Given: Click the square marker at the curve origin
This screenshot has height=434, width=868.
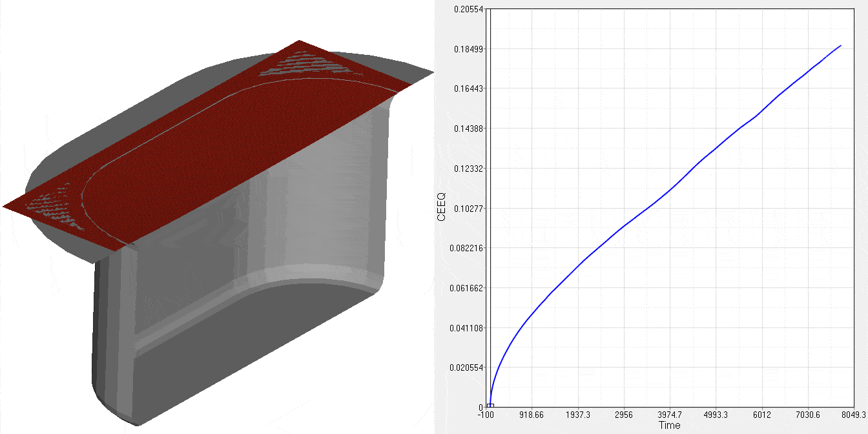Looking at the screenshot, I should pos(490,406).
